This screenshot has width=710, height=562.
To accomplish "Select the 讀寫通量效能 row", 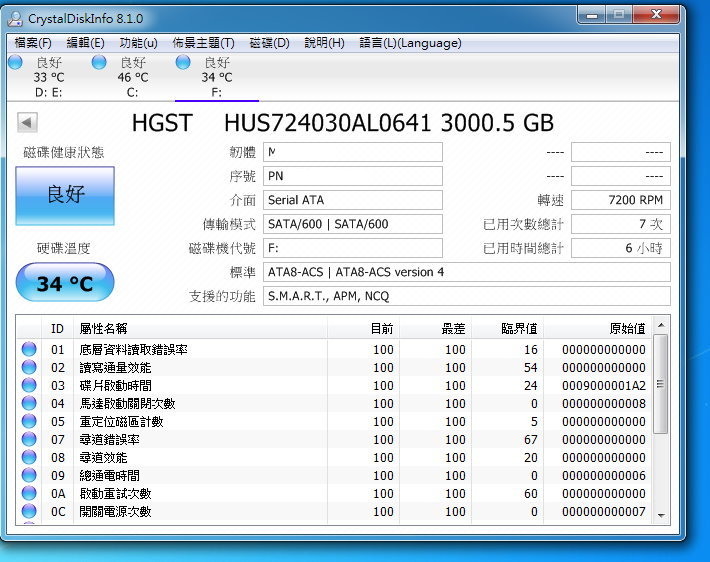I will (334, 367).
